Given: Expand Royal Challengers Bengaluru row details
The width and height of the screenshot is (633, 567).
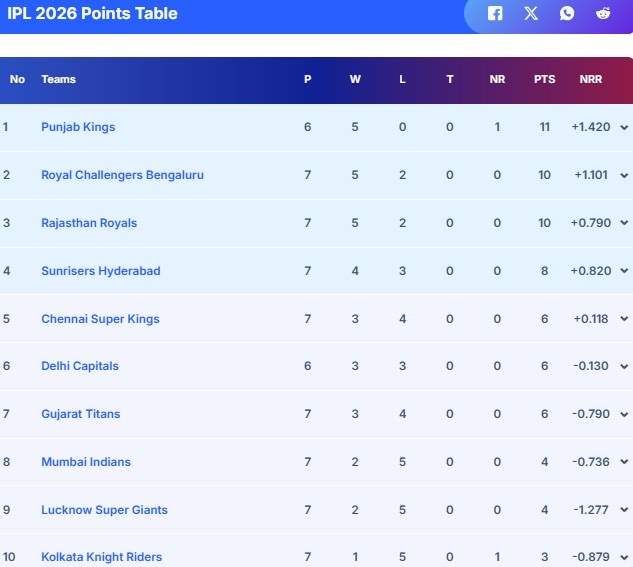Looking at the screenshot, I should [624, 176].
